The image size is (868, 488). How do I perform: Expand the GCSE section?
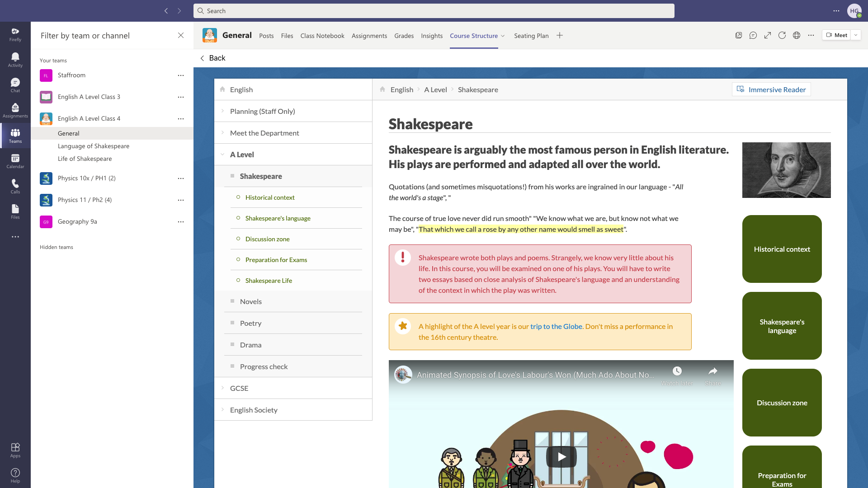pyautogui.click(x=222, y=388)
